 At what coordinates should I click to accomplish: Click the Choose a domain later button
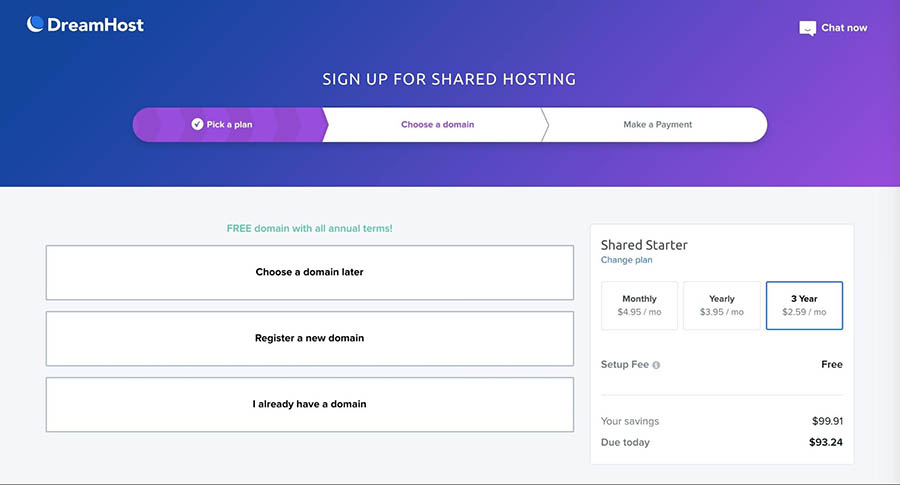click(309, 272)
